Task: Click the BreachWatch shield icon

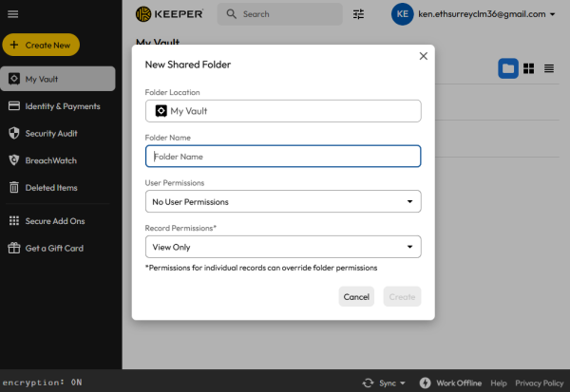Action: tap(14, 160)
